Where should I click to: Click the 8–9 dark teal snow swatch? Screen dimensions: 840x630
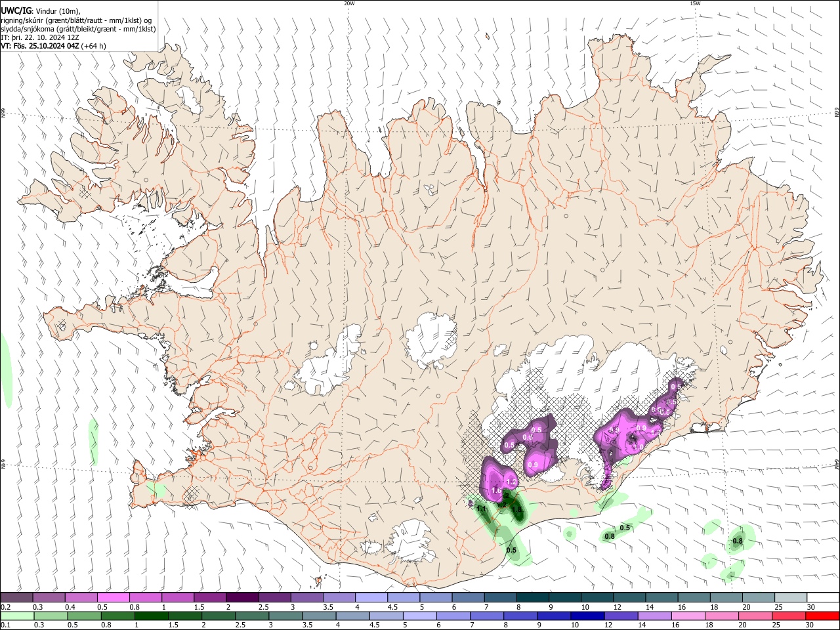[532, 598]
